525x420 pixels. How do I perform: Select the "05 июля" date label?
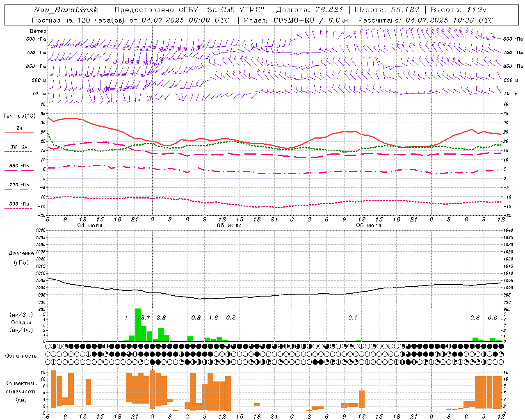point(229,226)
